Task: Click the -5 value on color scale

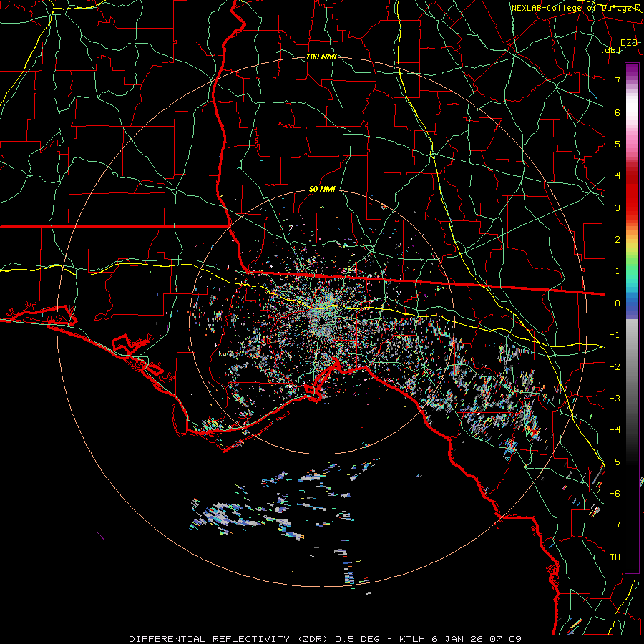Action: (615, 462)
